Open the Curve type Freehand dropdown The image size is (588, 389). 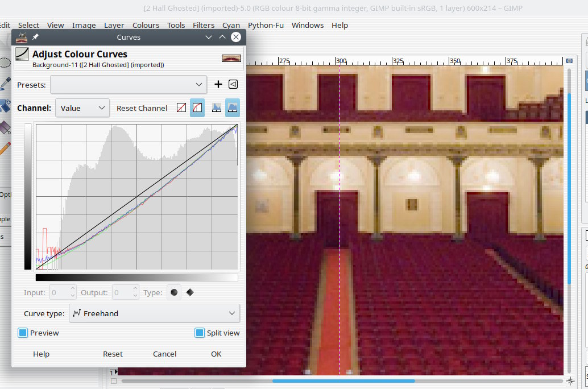(155, 313)
